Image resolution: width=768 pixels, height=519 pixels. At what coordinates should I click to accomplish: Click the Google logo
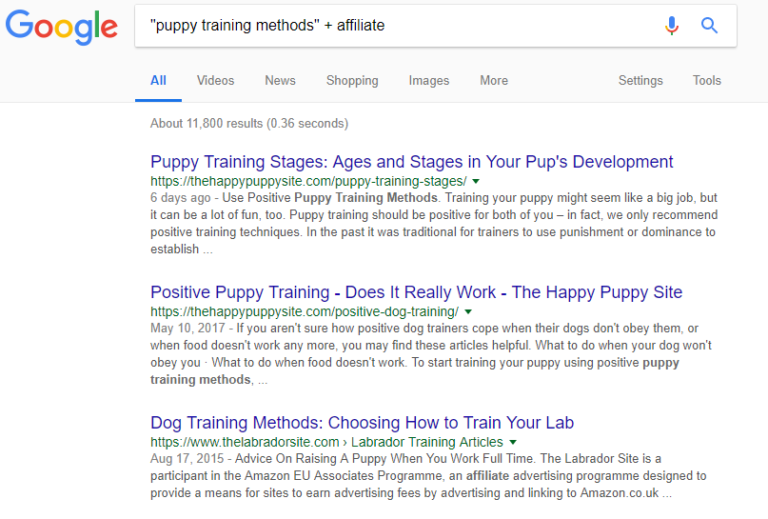[62, 27]
